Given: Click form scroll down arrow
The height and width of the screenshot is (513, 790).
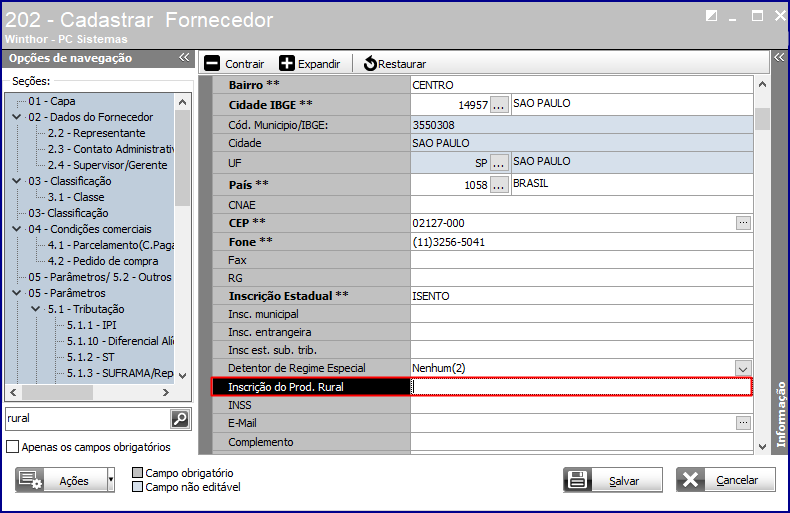Looking at the screenshot, I should tap(762, 446).
